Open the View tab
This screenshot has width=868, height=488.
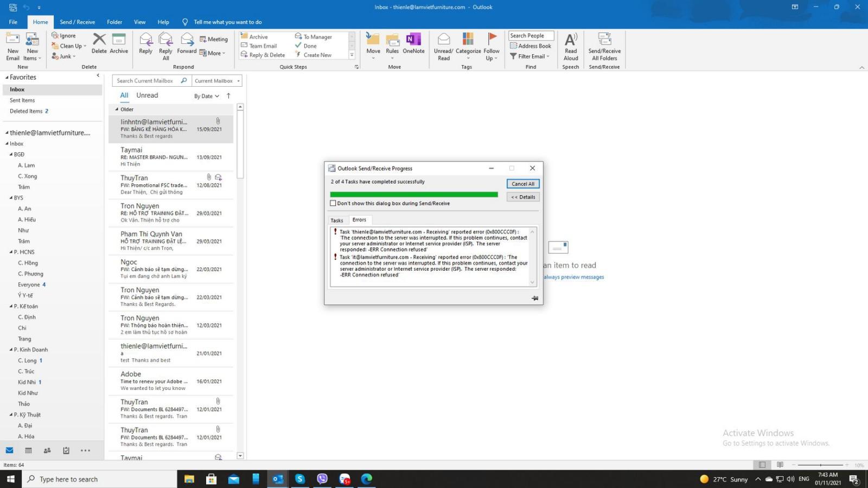[139, 22]
